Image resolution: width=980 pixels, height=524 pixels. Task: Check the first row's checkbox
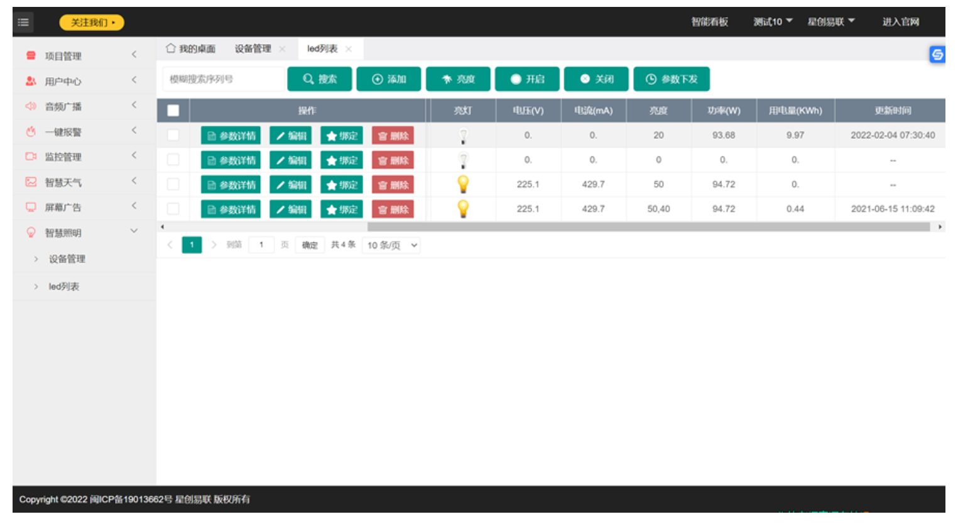pyautogui.click(x=173, y=135)
